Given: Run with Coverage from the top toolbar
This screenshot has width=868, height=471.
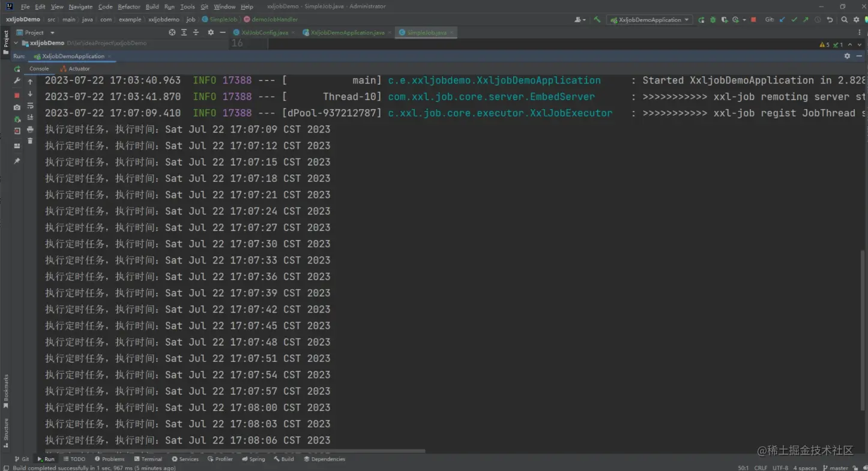Looking at the screenshot, I should pos(725,20).
